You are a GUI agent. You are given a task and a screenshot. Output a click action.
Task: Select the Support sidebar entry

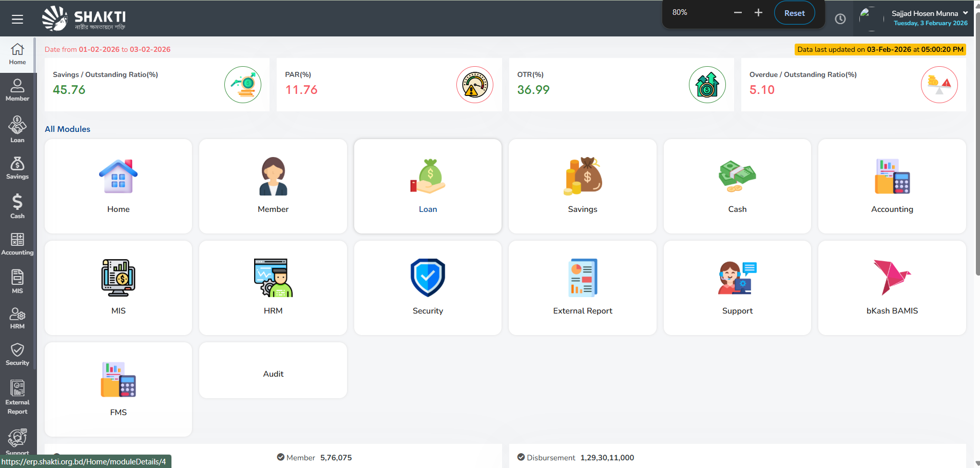click(x=17, y=440)
